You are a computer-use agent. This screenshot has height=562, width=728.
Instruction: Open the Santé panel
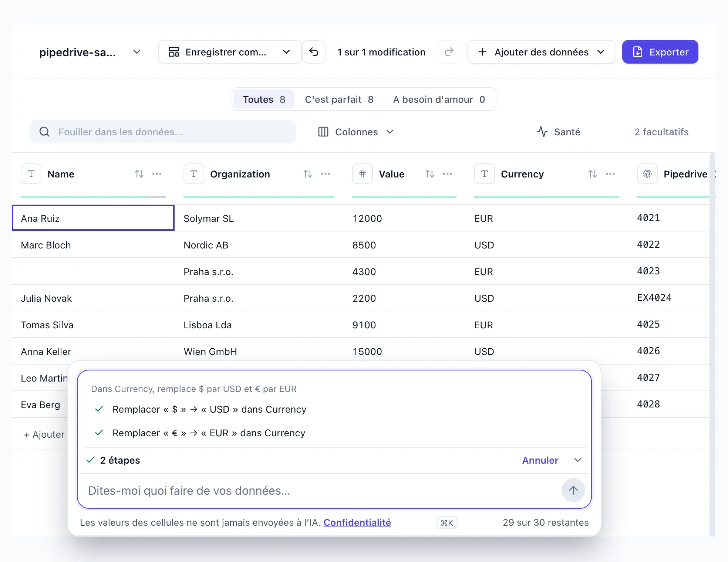click(559, 132)
